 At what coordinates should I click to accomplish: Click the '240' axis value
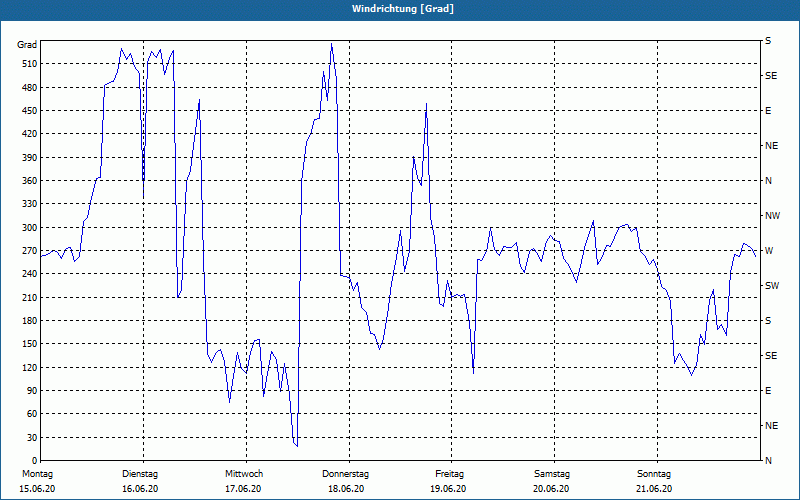[29, 274]
